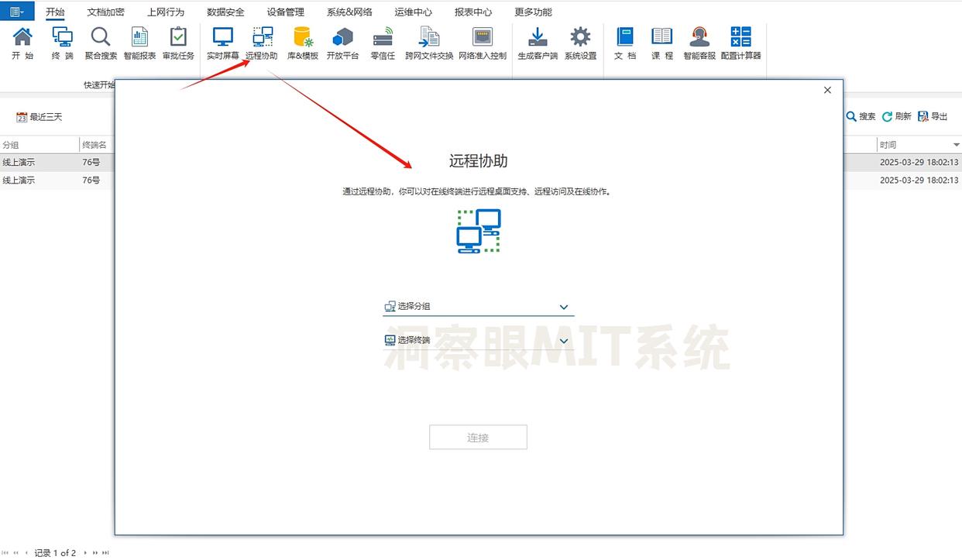Open the 课程 courses icon

point(662,43)
